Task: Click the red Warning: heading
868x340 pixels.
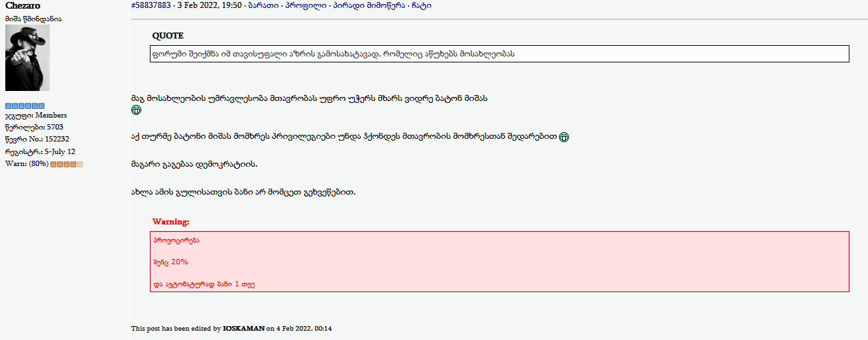Action: point(171,222)
